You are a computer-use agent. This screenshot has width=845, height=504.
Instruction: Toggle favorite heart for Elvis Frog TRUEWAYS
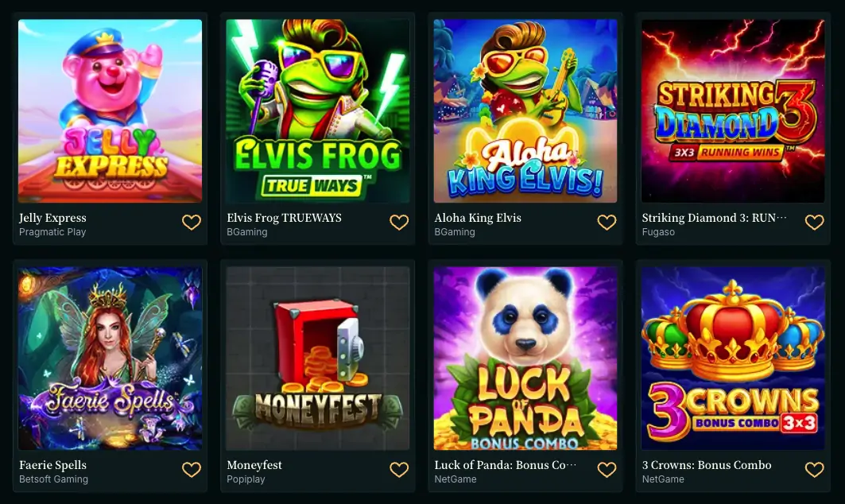[399, 222]
